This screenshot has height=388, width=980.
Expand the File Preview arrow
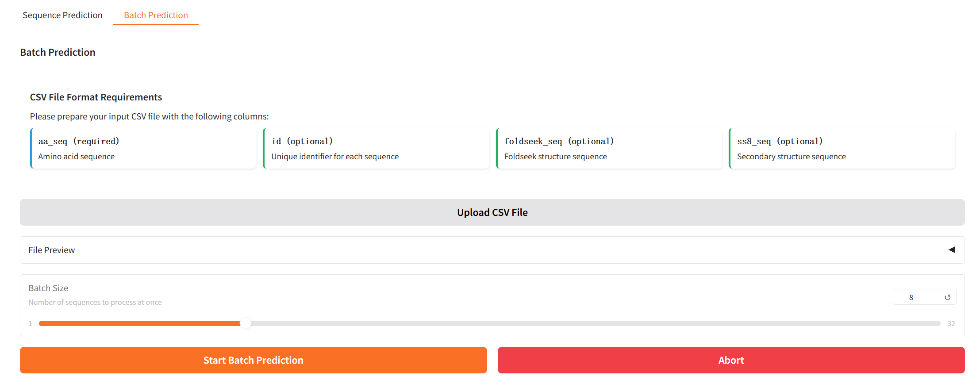[951, 250]
